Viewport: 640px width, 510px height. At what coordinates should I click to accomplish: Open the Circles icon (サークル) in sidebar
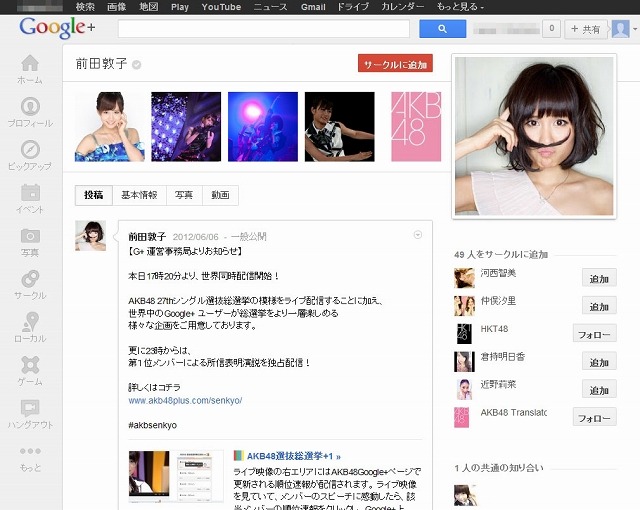pyautogui.click(x=30, y=279)
